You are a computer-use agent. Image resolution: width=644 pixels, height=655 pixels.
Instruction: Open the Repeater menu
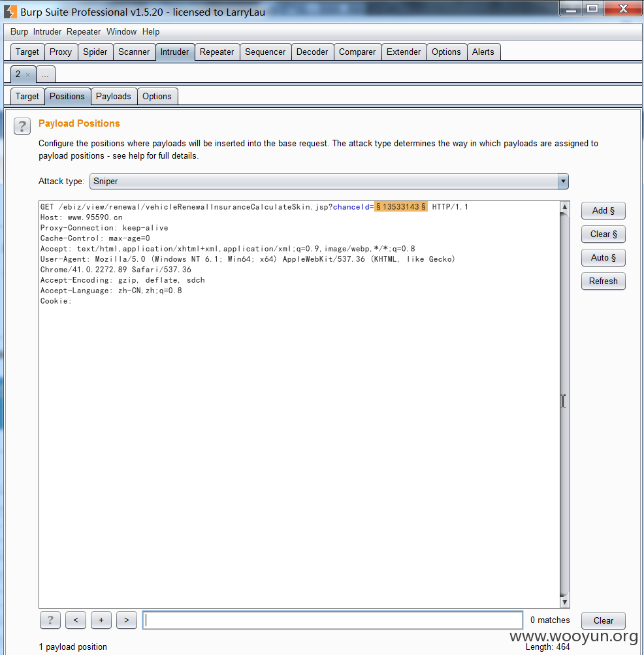click(84, 32)
